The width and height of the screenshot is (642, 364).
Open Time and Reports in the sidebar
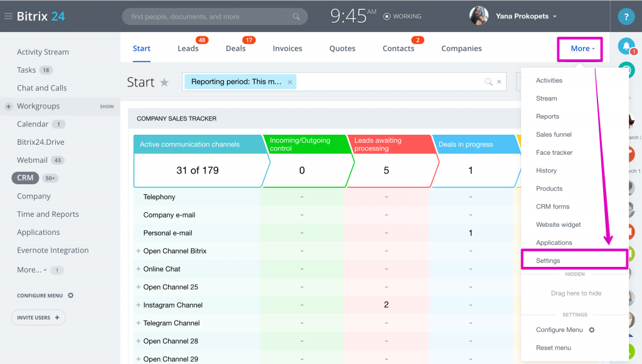tap(48, 214)
